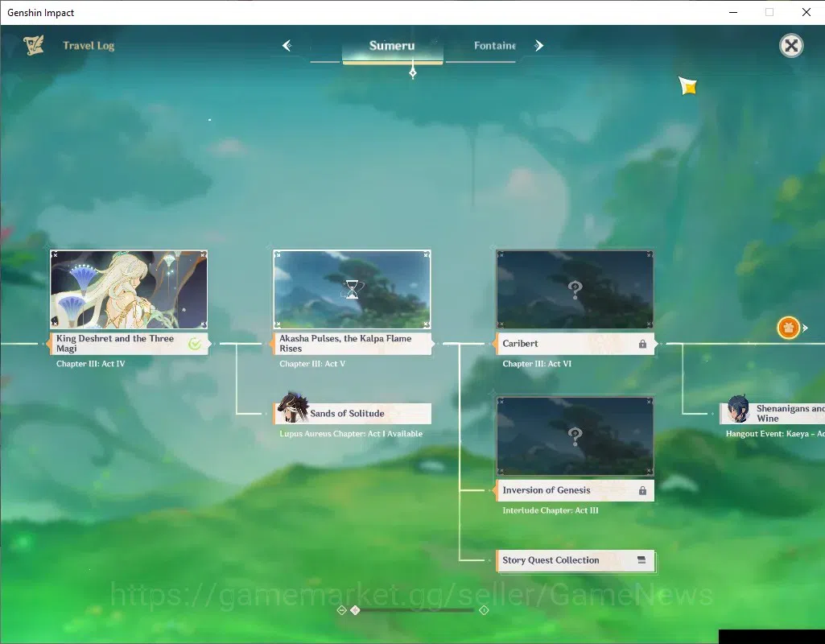Screen dimensions: 825x644
Task: Open Shenanigans and Wine hangout event
Action: pyautogui.click(x=773, y=414)
